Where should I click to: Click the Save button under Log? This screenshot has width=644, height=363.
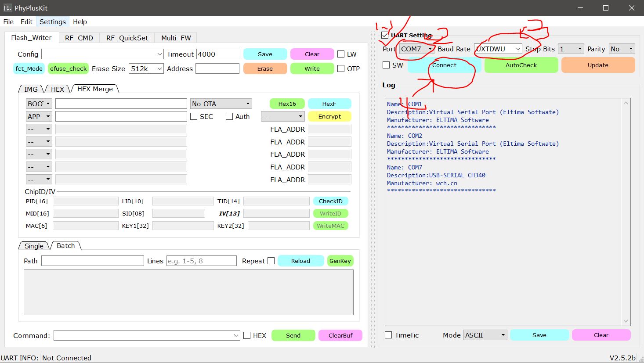pos(539,335)
